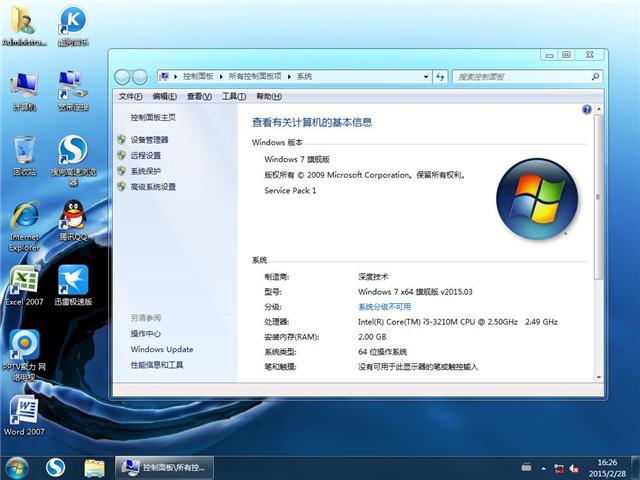Open the 查看(V) menu

point(199,96)
